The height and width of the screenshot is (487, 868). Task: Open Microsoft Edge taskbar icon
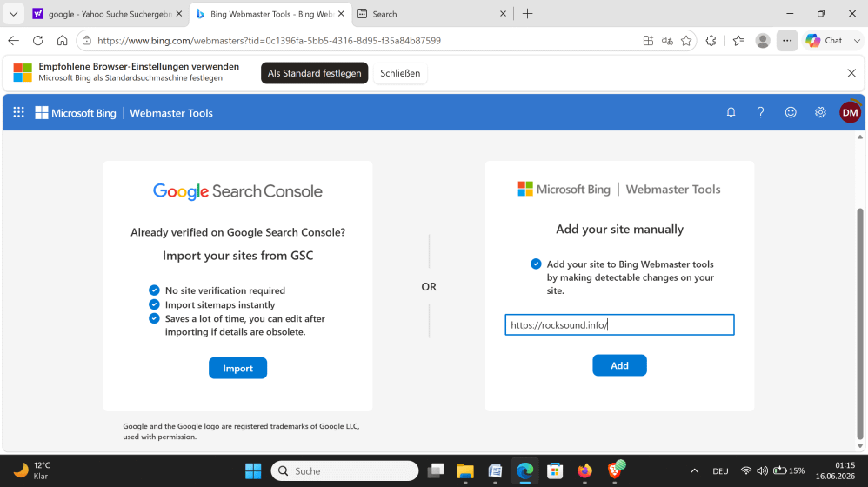click(524, 471)
